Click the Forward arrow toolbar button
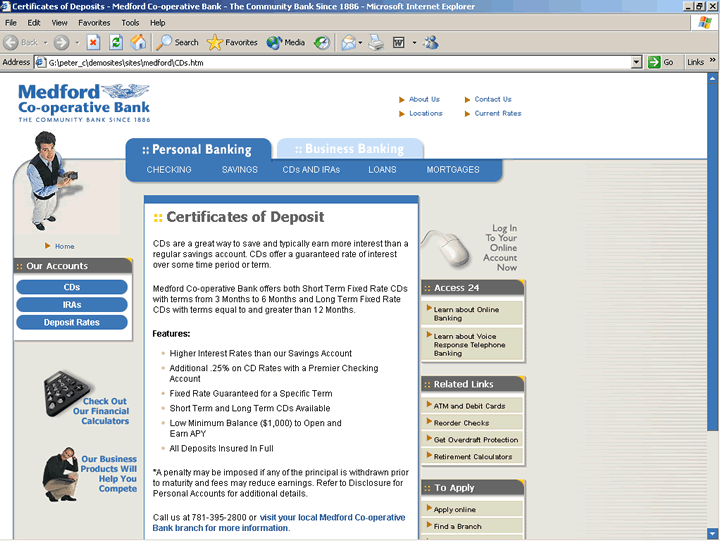The image size is (720, 541). click(61, 43)
